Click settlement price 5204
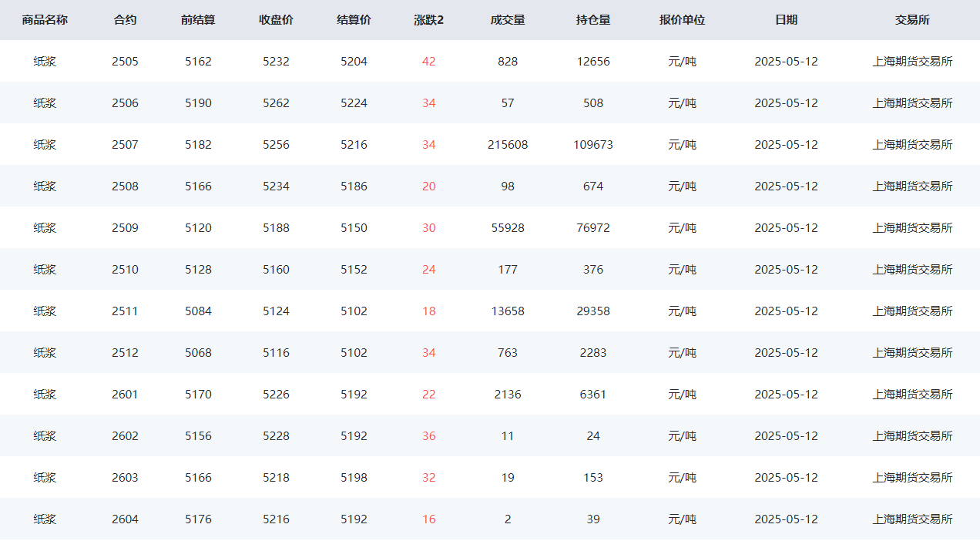The width and height of the screenshot is (980, 541). [354, 62]
